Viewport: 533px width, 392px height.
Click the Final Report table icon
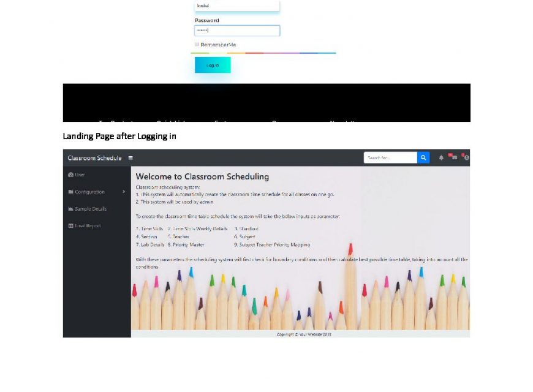70,226
